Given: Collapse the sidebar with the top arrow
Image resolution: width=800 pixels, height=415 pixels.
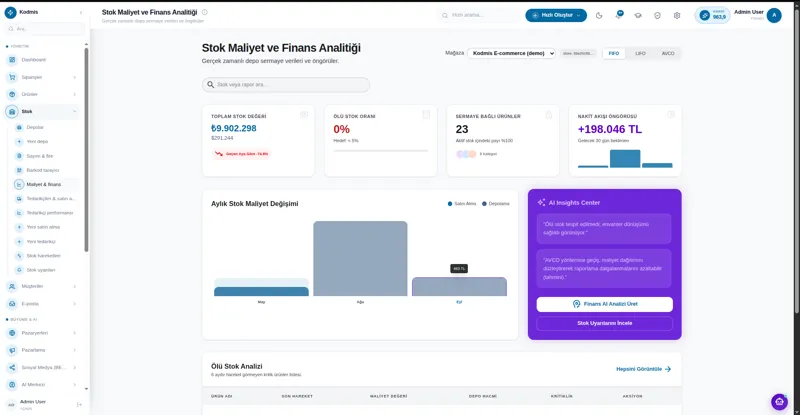Looking at the screenshot, I should click(81, 12).
